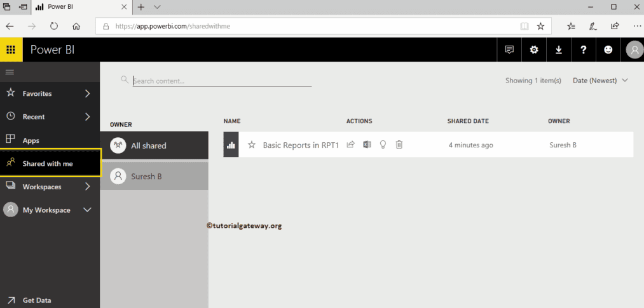644x308 pixels.
Task: Open the browser more options ellipsis
Action: (637, 26)
